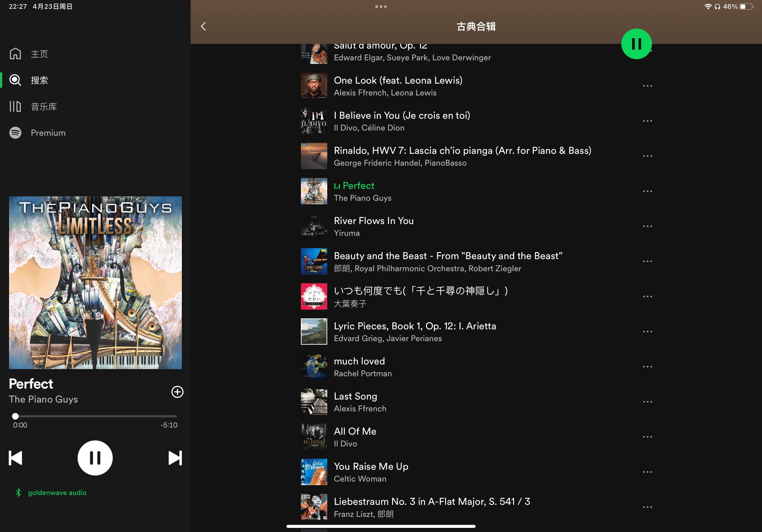This screenshot has height=532, width=762.
Task: Open goldenwave audio Bluetooth device picker
Action: [51, 493]
